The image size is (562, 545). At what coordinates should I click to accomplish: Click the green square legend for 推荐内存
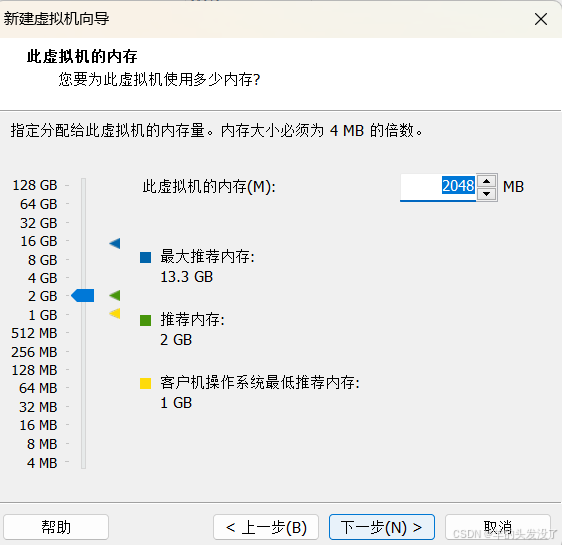point(145,320)
